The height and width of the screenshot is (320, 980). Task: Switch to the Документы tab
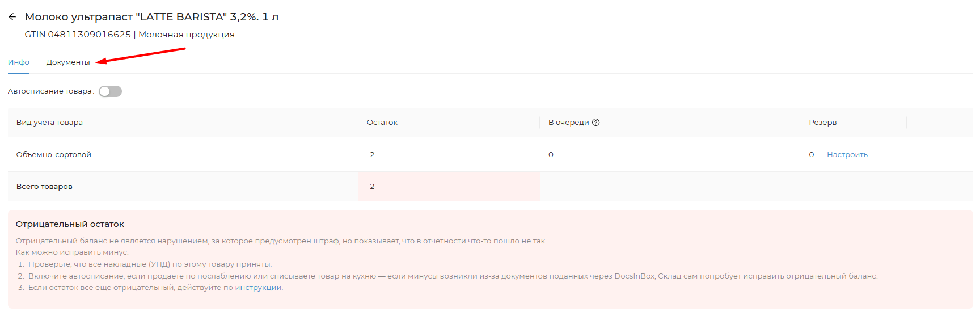click(x=68, y=62)
